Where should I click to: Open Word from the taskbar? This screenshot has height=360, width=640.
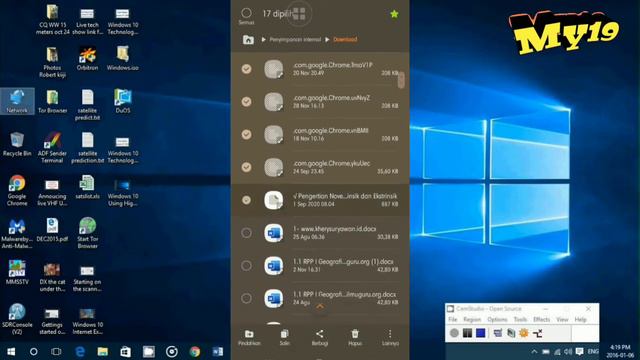pos(218,351)
